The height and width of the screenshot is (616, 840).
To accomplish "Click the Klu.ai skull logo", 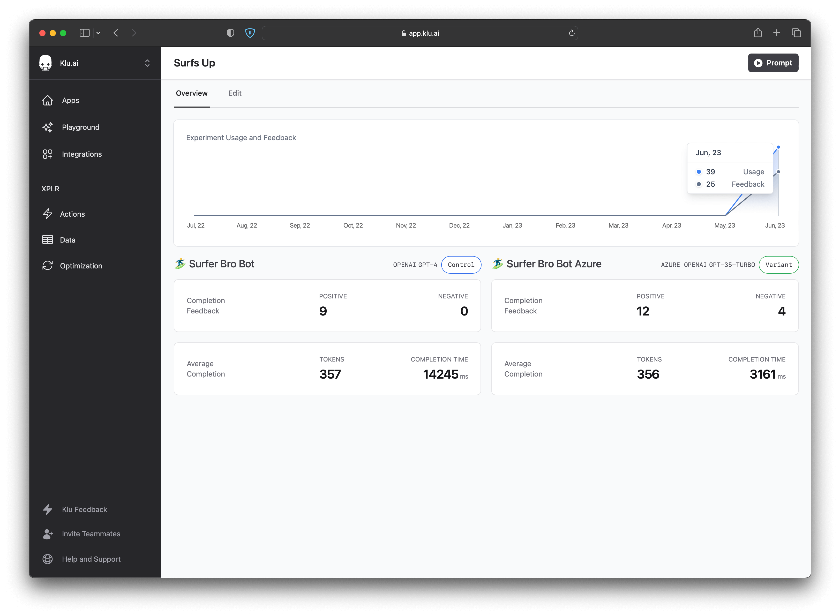I will (x=46, y=63).
